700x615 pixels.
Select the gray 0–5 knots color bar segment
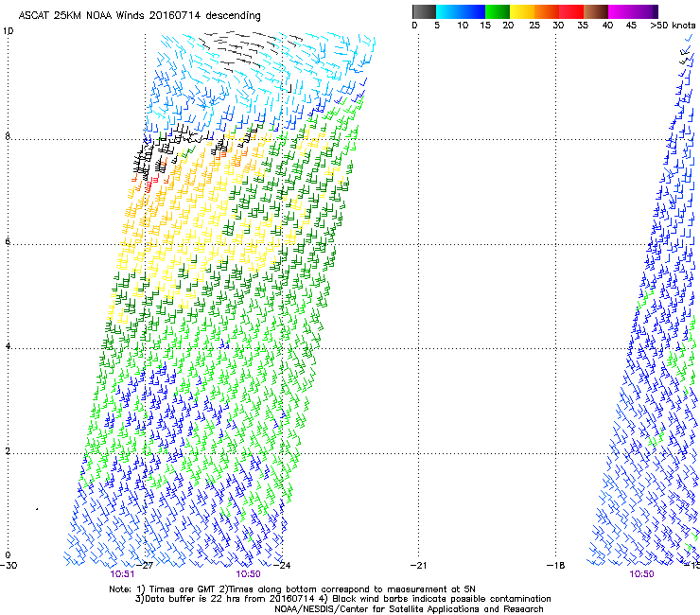pyautogui.click(x=424, y=11)
